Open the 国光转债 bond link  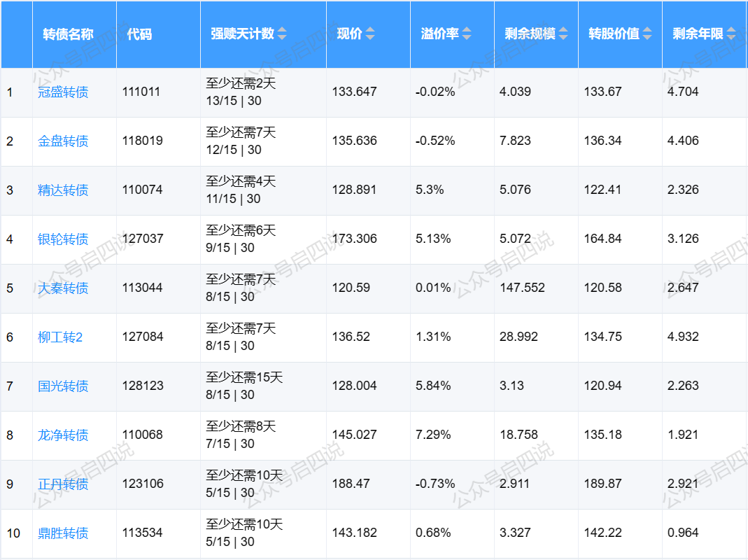click(x=63, y=386)
